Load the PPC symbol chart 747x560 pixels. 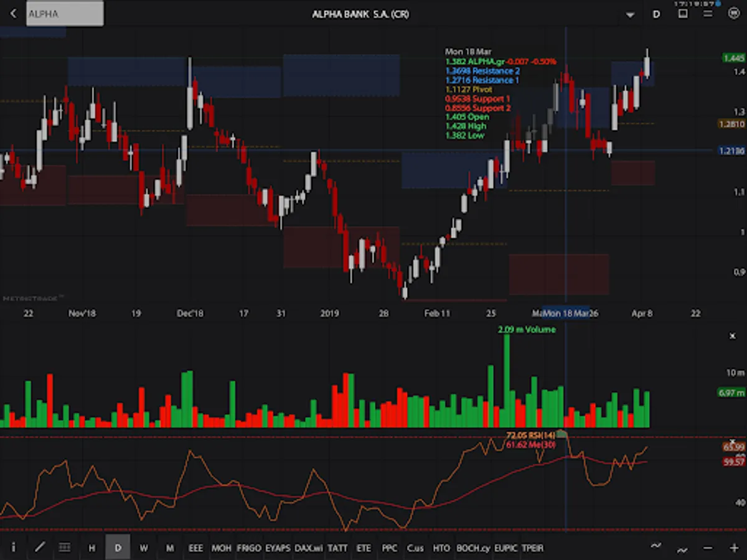pos(389,548)
